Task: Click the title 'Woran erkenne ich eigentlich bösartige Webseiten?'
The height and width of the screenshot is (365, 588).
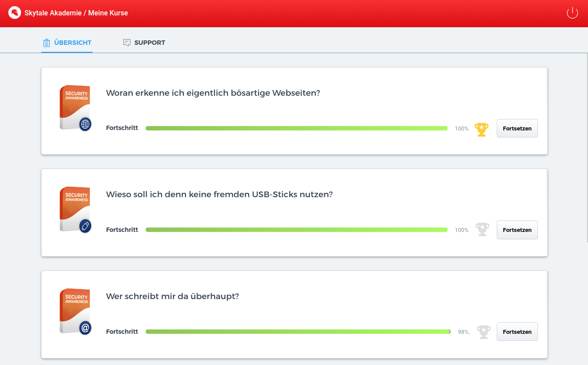Action: pyautogui.click(x=213, y=93)
